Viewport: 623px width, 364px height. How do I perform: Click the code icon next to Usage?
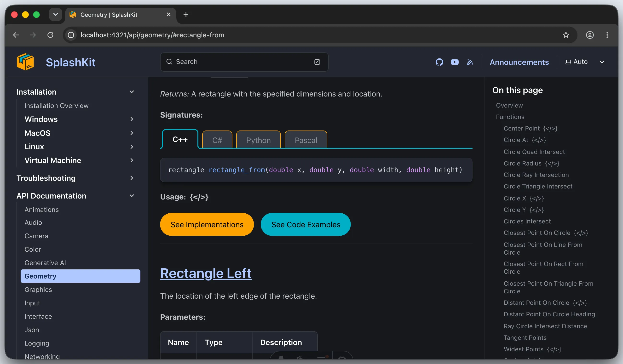coord(199,197)
